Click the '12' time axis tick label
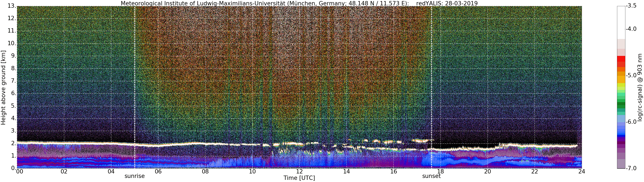644x182 pixels. tap(299, 172)
